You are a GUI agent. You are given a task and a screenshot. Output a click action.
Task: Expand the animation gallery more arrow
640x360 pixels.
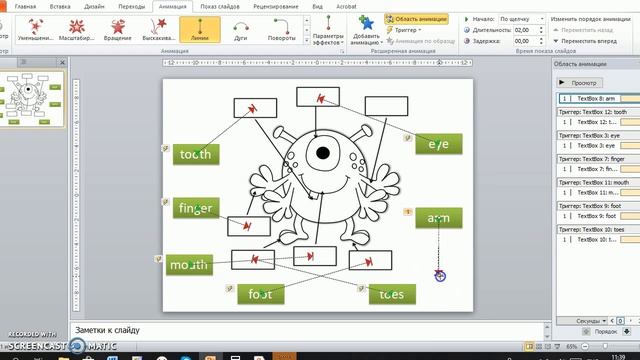(307, 40)
